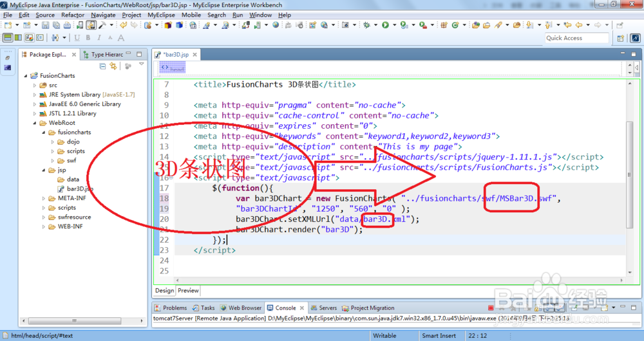644x341 pixels.
Task: Click the globe web browser toolbar icon
Action: [276, 25]
